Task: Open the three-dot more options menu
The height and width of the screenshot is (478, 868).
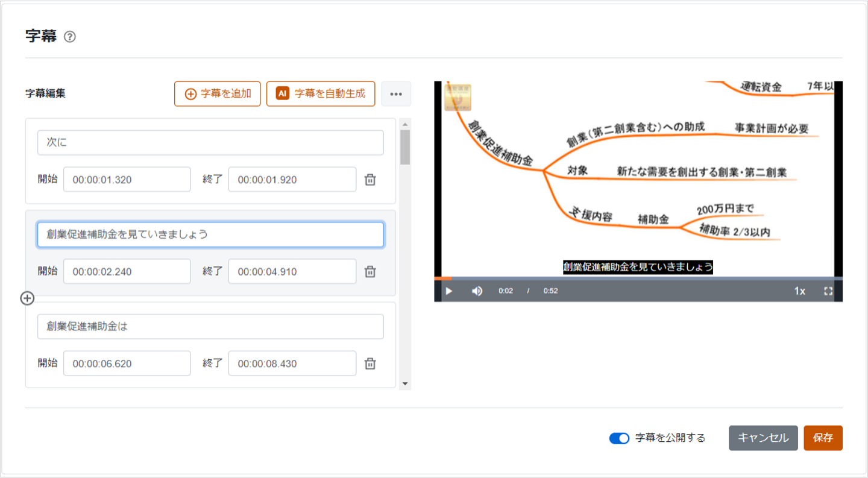Action: click(x=396, y=94)
